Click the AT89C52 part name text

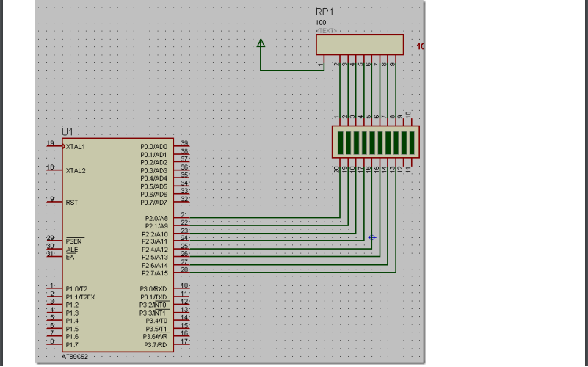[x=77, y=356]
